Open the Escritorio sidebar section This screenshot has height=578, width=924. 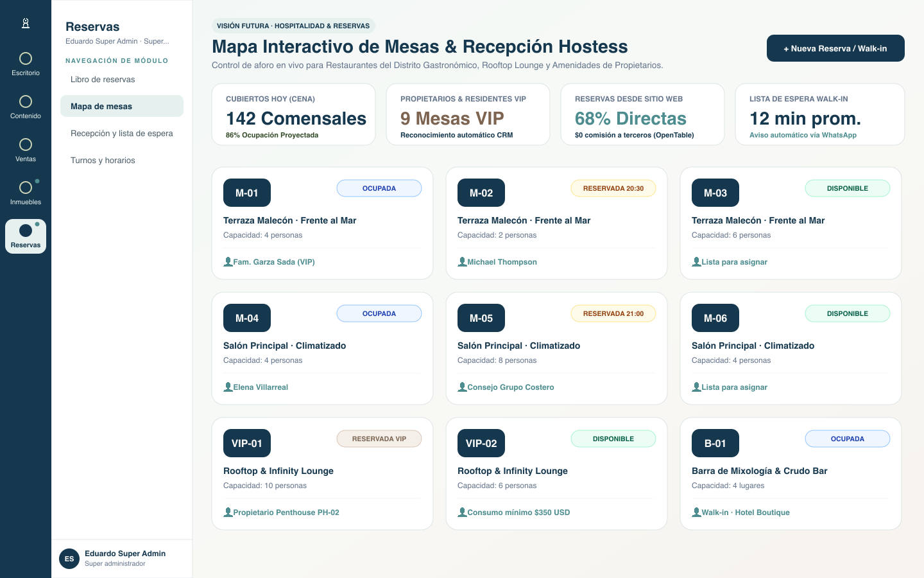(x=26, y=64)
